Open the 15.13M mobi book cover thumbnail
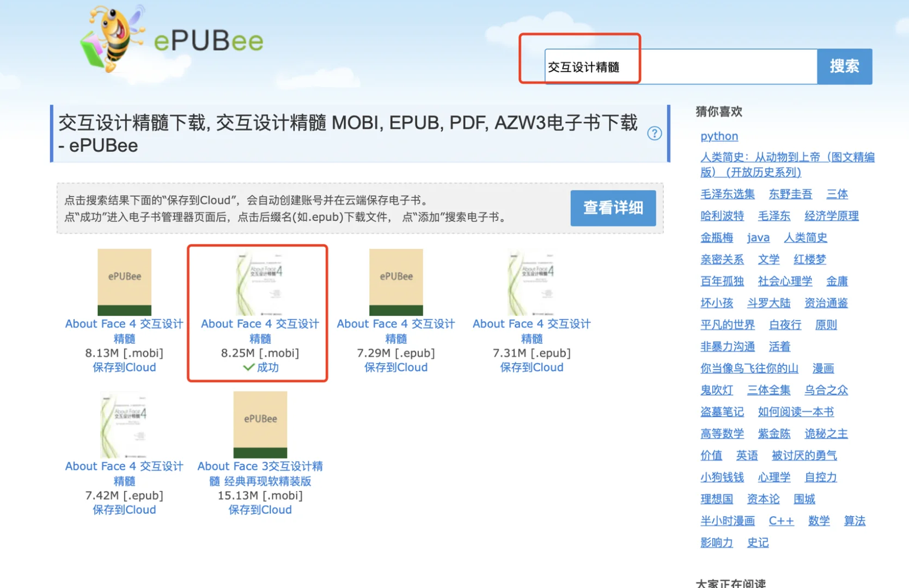The image size is (909, 588). [x=260, y=425]
